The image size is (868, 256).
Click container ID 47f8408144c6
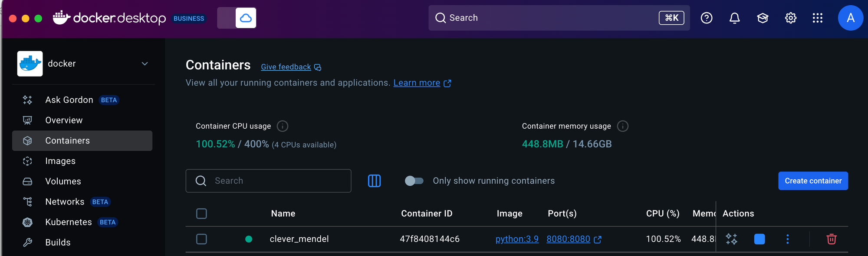pos(430,239)
